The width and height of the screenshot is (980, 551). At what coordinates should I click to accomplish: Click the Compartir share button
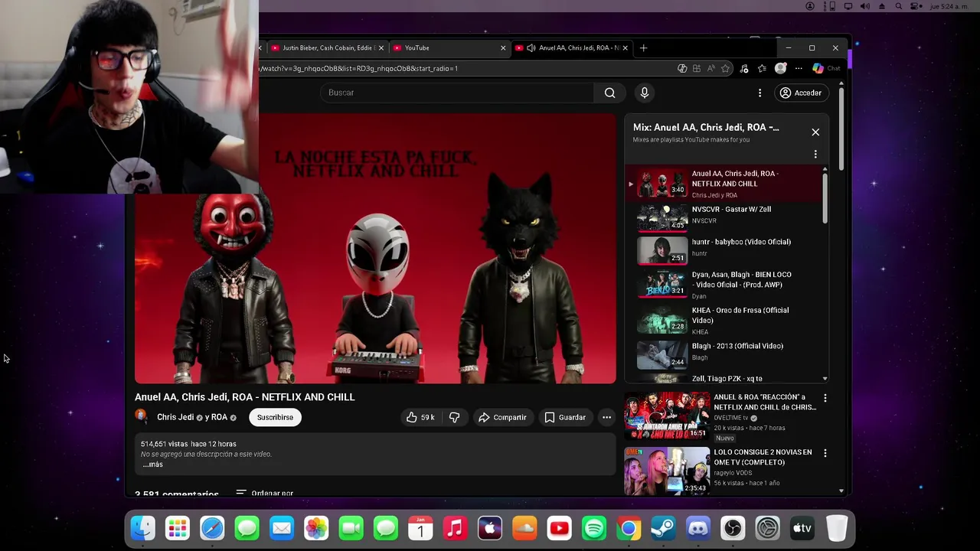[502, 417]
